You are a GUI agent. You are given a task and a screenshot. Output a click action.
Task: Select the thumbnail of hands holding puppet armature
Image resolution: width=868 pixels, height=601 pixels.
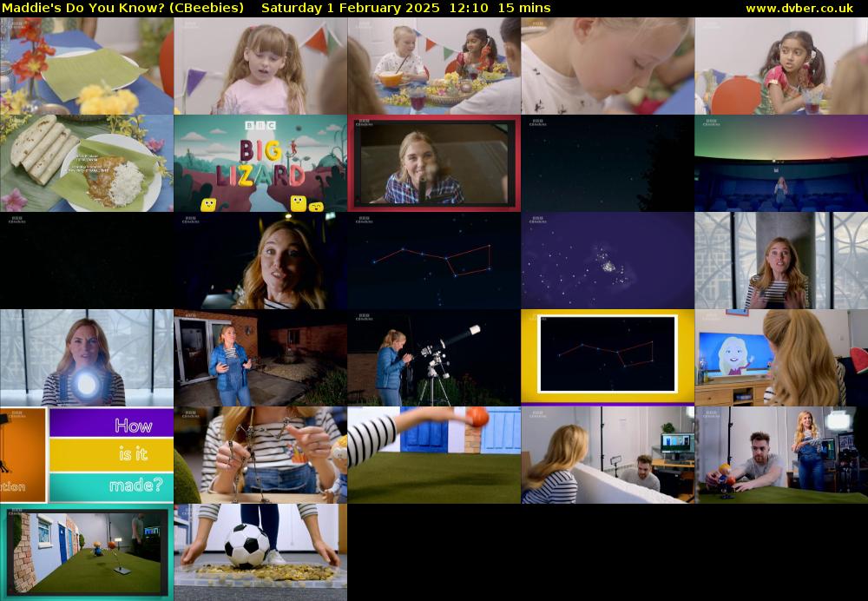click(260, 455)
